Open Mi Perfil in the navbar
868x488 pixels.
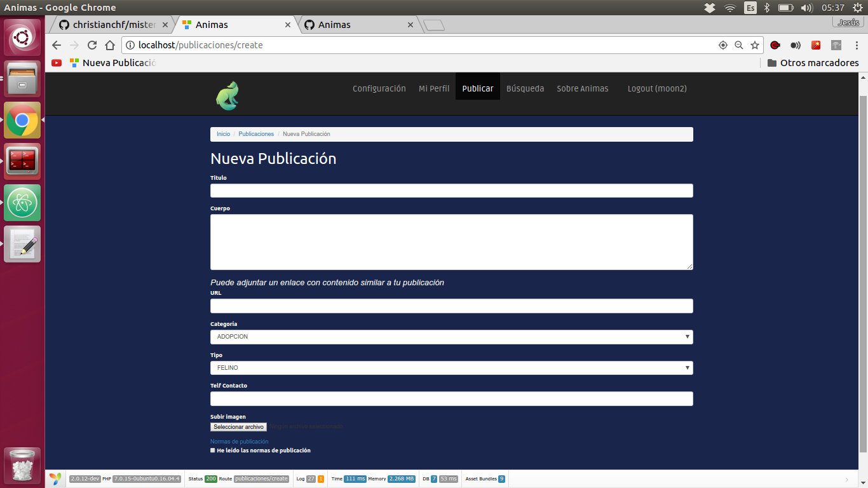point(434,88)
